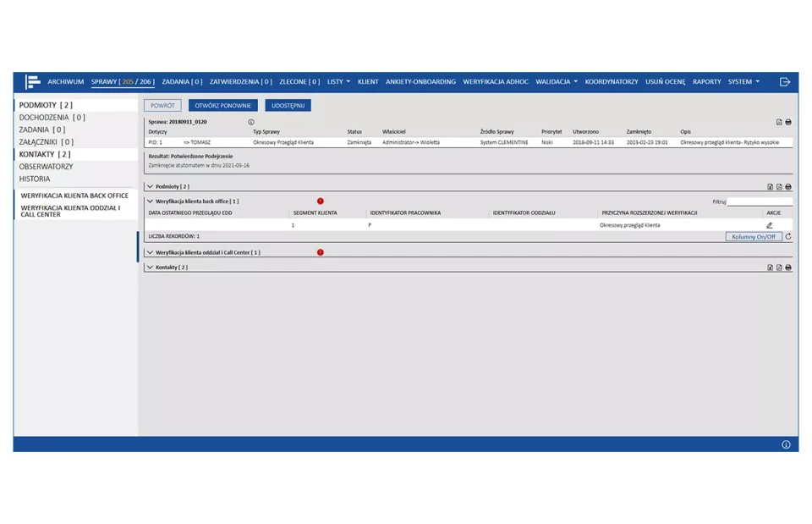
Task: Go to the Archiwum menu item
Action: (x=66, y=82)
